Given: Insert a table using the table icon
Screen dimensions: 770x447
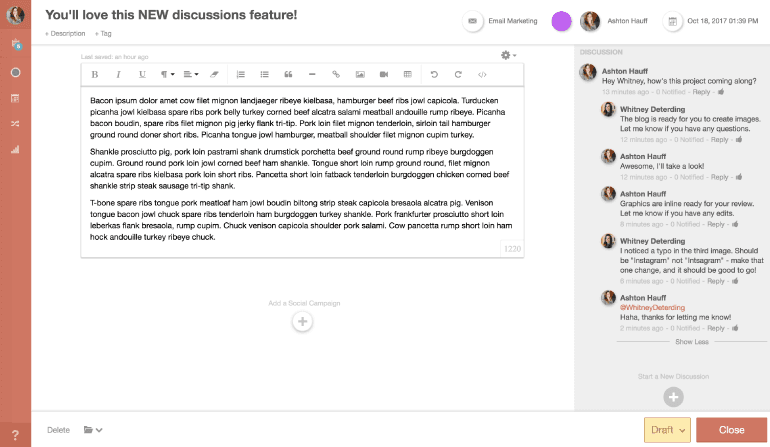Looking at the screenshot, I should coord(408,74).
